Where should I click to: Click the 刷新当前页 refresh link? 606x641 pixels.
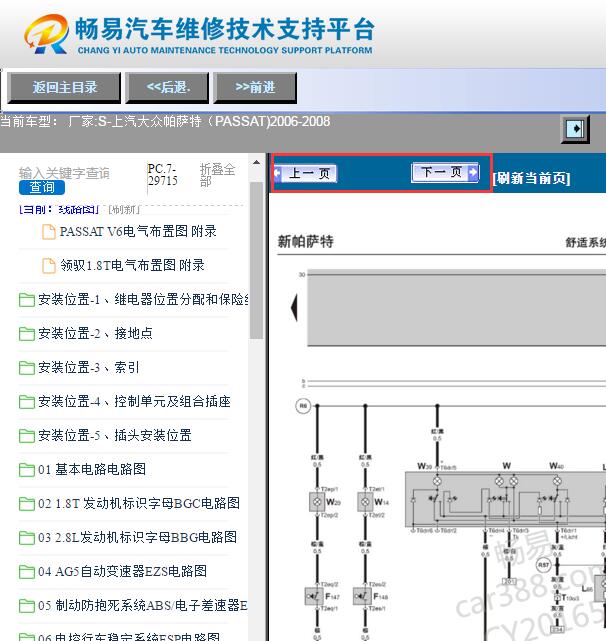tap(531, 178)
